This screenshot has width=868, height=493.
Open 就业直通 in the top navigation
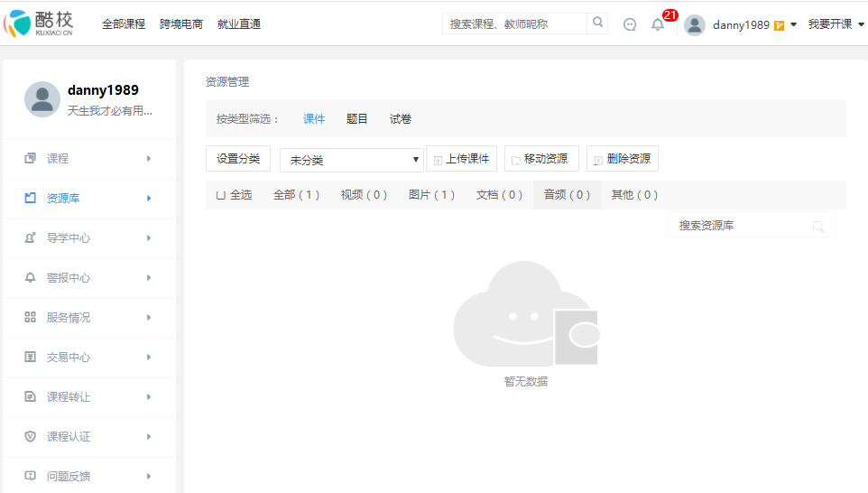(x=238, y=24)
